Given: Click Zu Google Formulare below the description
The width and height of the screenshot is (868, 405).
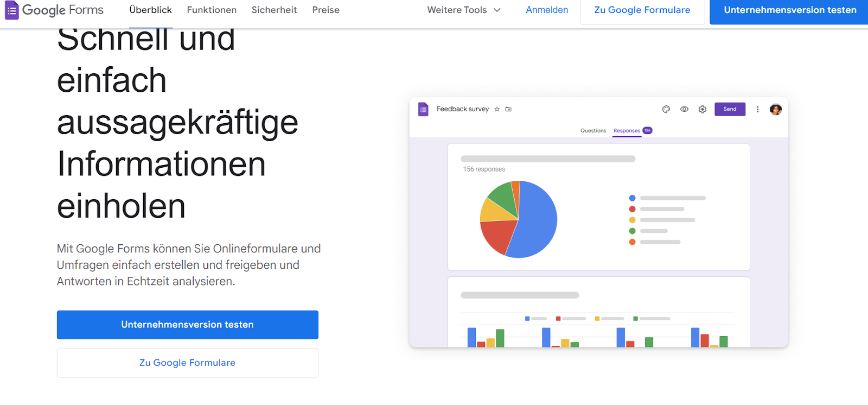Looking at the screenshot, I should point(188,363).
